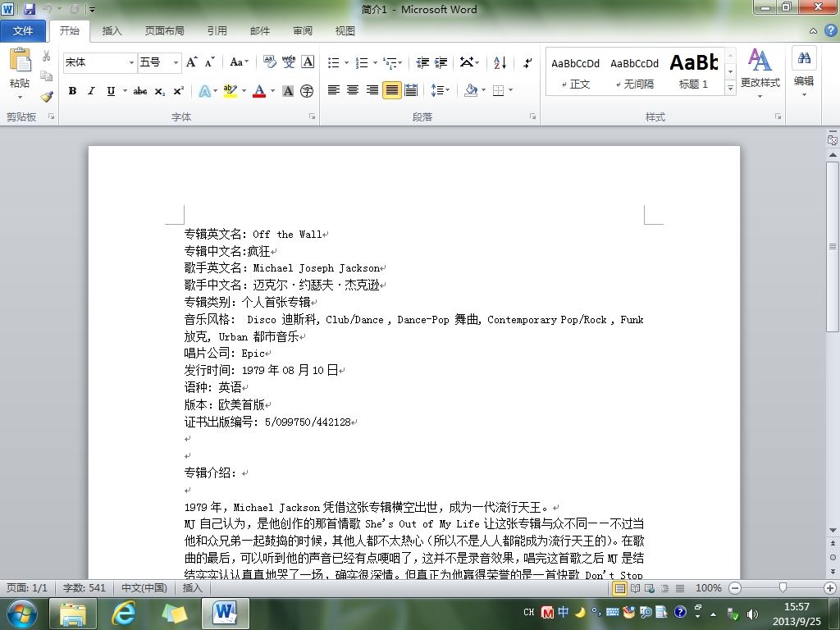Image resolution: width=840 pixels, height=630 pixels.
Task: Toggle Underline formatting
Action: tap(111, 91)
